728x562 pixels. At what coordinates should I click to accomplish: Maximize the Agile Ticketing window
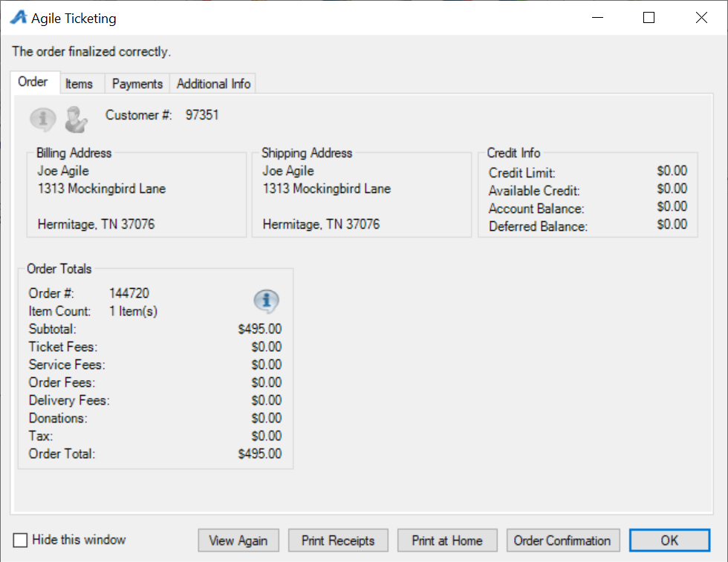click(x=649, y=18)
